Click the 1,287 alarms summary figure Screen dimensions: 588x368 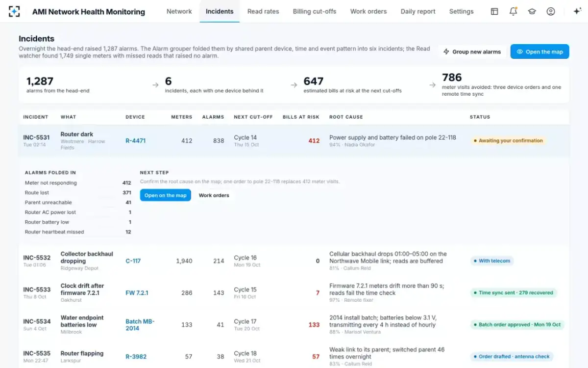pyautogui.click(x=40, y=81)
